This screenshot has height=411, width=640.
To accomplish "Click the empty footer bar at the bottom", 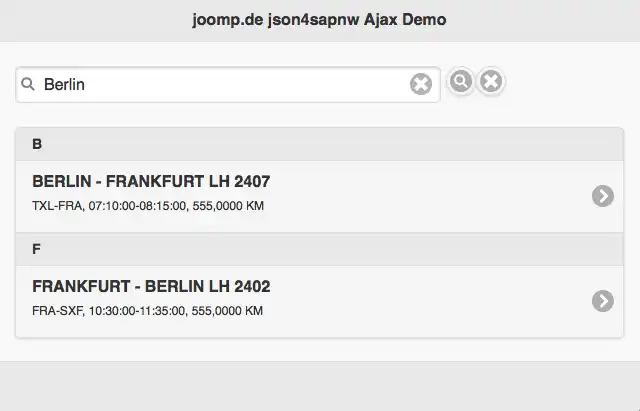I will 320,386.
